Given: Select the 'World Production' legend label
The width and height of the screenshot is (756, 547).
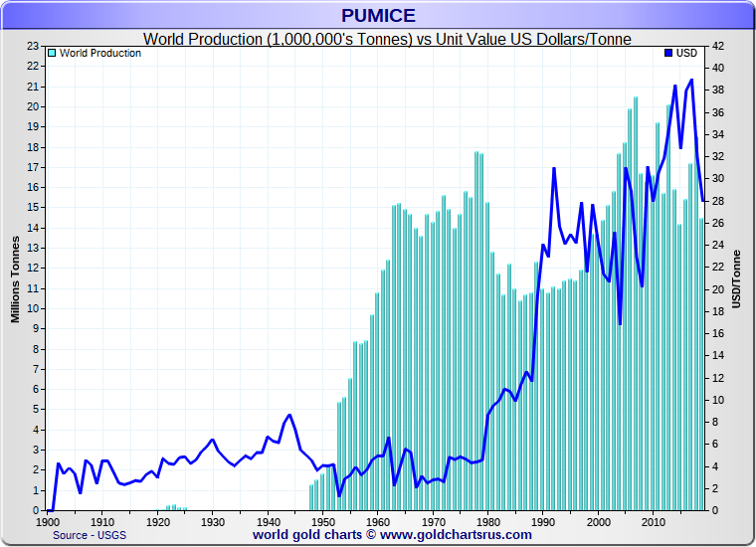Looking at the screenshot, I should 100,53.
